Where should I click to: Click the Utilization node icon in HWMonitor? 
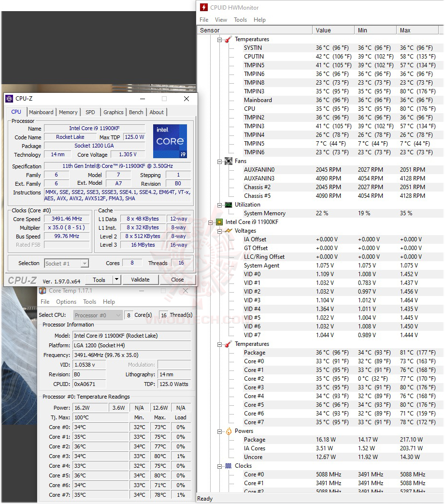tap(228, 205)
